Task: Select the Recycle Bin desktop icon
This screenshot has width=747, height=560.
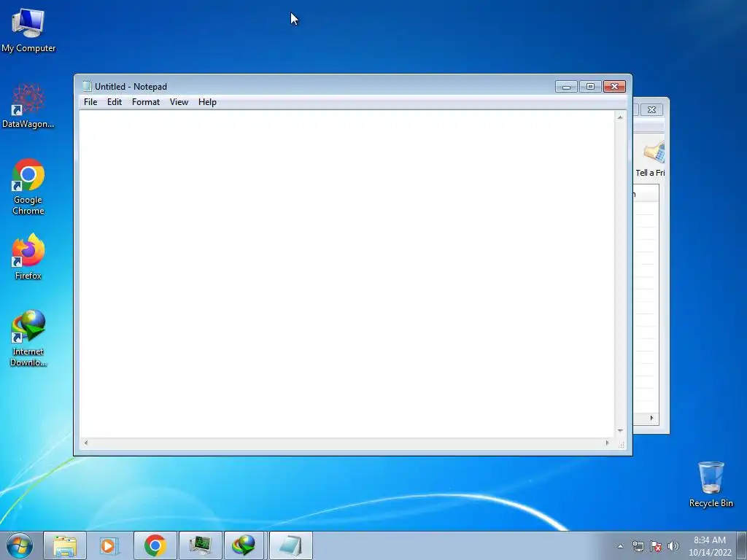Action: (x=711, y=484)
